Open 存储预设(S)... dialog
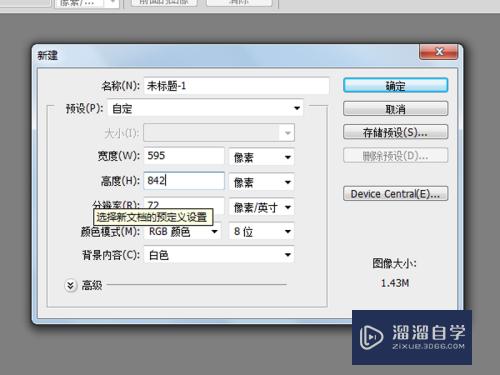 tap(395, 132)
